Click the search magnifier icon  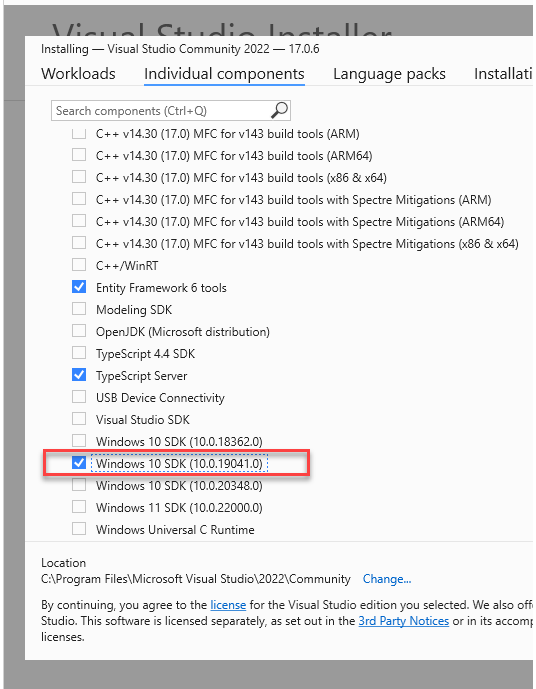(x=279, y=110)
